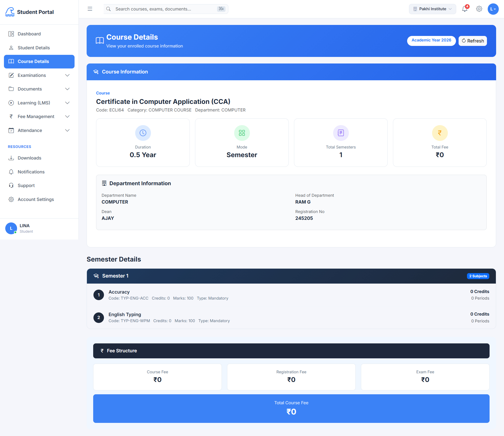The height and width of the screenshot is (436, 504).
Task: Click the Academic Year 2026 pill
Action: pyautogui.click(x=431, y=40)
